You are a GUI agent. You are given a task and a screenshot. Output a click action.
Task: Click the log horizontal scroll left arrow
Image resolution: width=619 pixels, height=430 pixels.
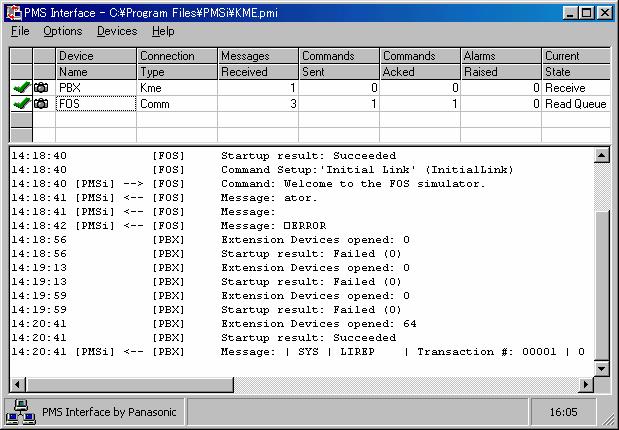coord(18,385)
